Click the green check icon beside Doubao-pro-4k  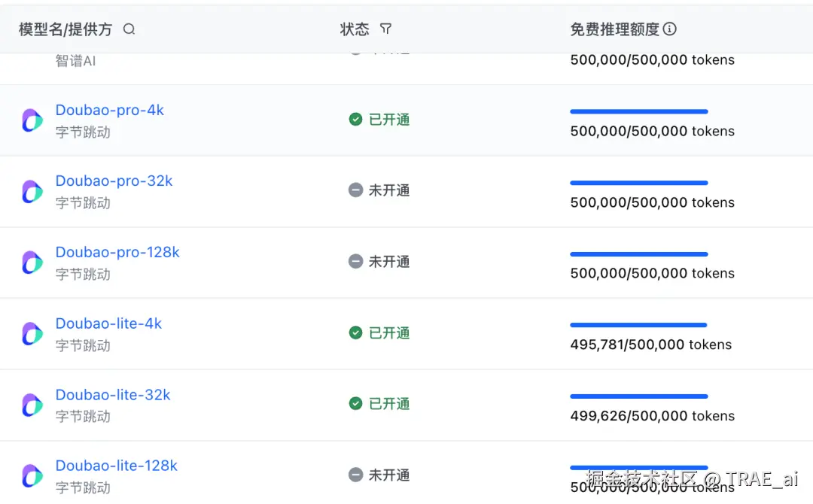coord(355,119)
